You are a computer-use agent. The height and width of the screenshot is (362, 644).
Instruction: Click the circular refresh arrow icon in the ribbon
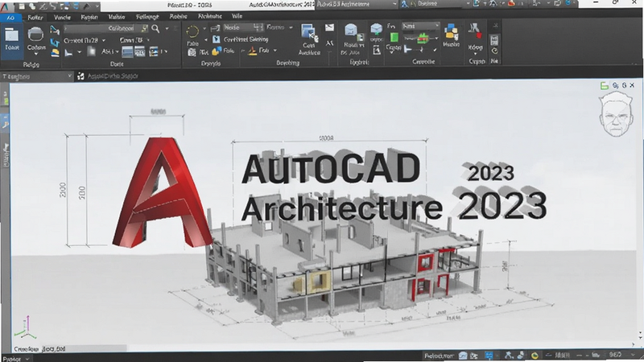[x=494, y=51]
